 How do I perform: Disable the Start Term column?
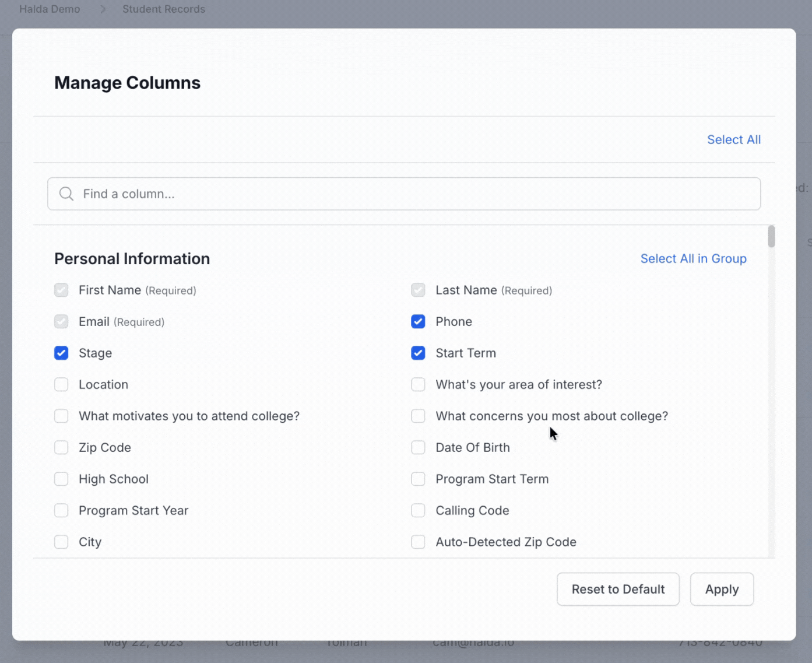[418, 353]
